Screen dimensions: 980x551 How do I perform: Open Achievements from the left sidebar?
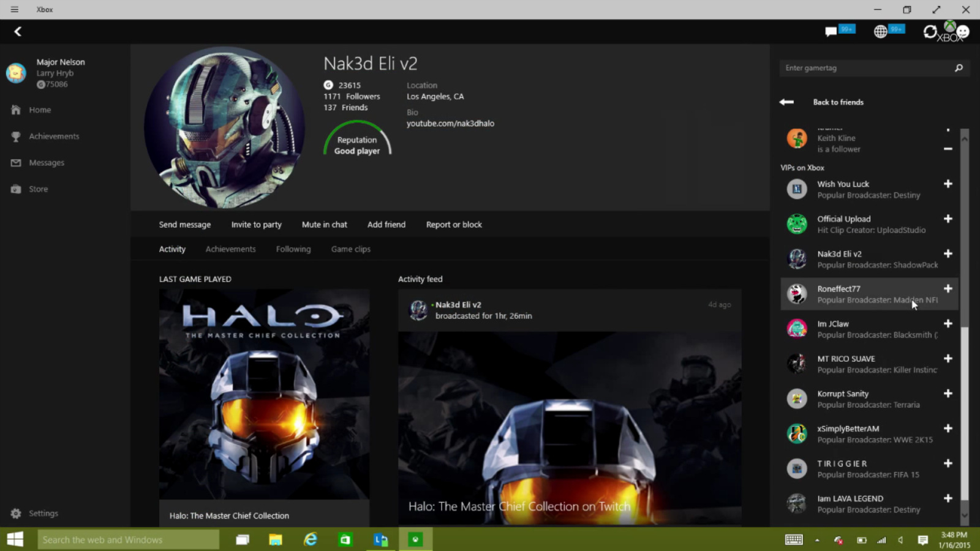pyautogui.click(x=54, y=137)
